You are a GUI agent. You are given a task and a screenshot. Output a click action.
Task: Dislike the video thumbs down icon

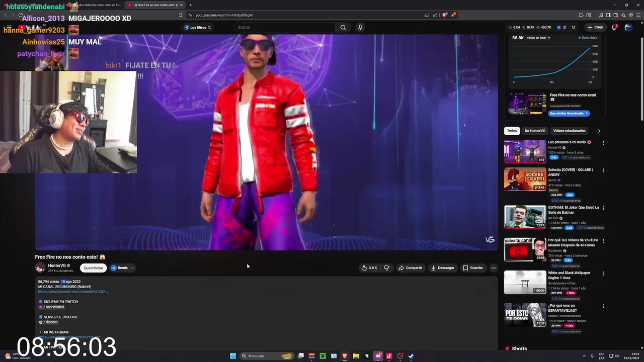(x=387, y=268)
